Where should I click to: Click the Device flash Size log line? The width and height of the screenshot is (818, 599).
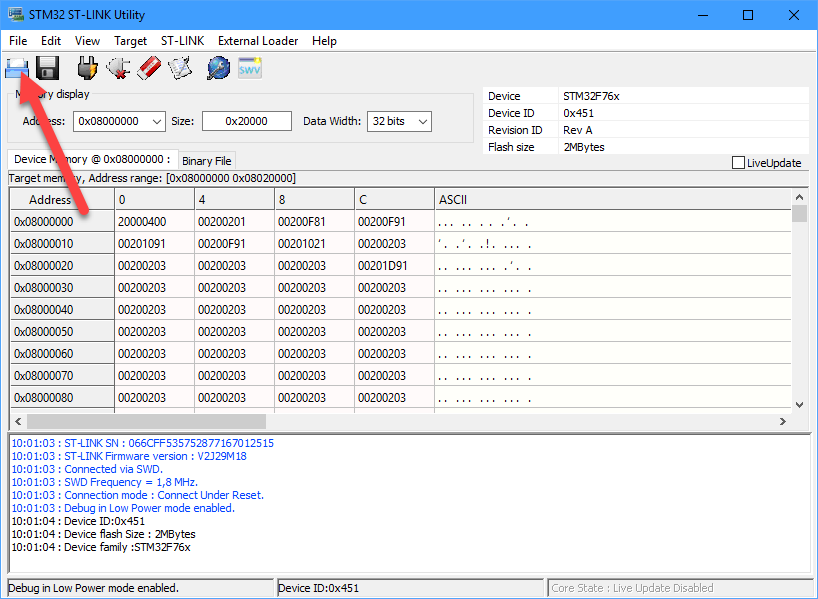point(103,534)
